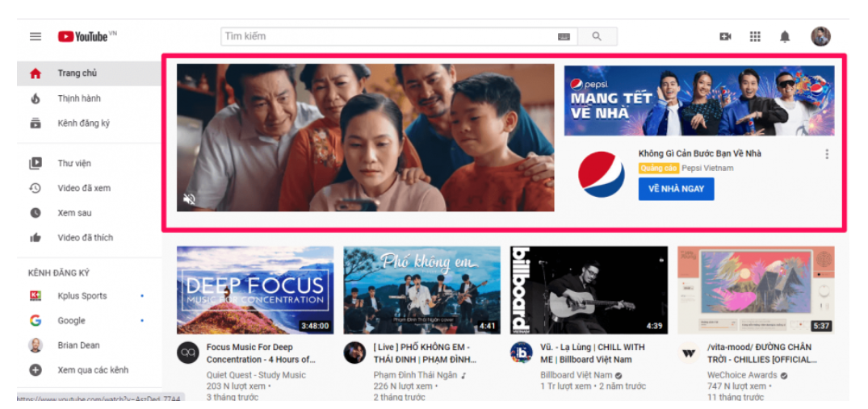Screen dimensions: 868x409
Task: Open the /vita-mood/ video thumbnail
Action: 757,290
